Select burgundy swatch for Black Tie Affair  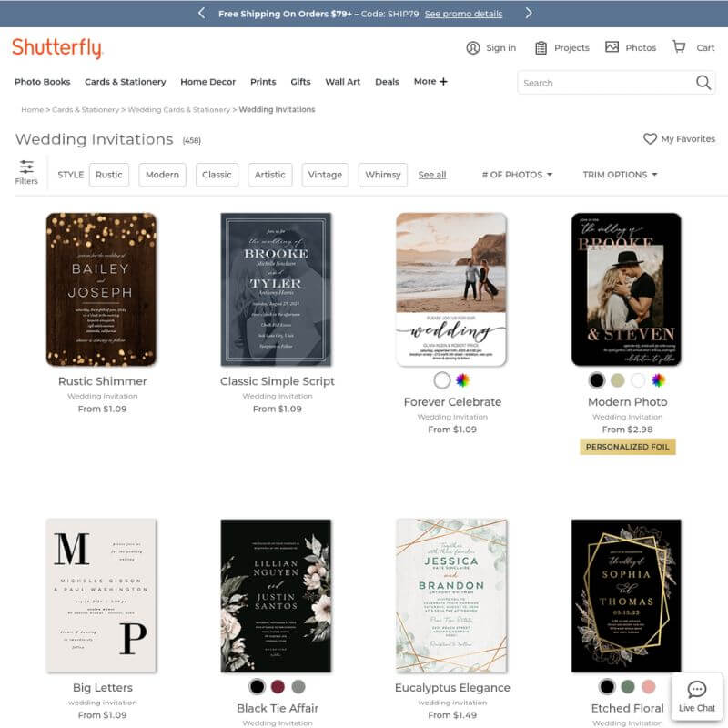tap(278, 686)
